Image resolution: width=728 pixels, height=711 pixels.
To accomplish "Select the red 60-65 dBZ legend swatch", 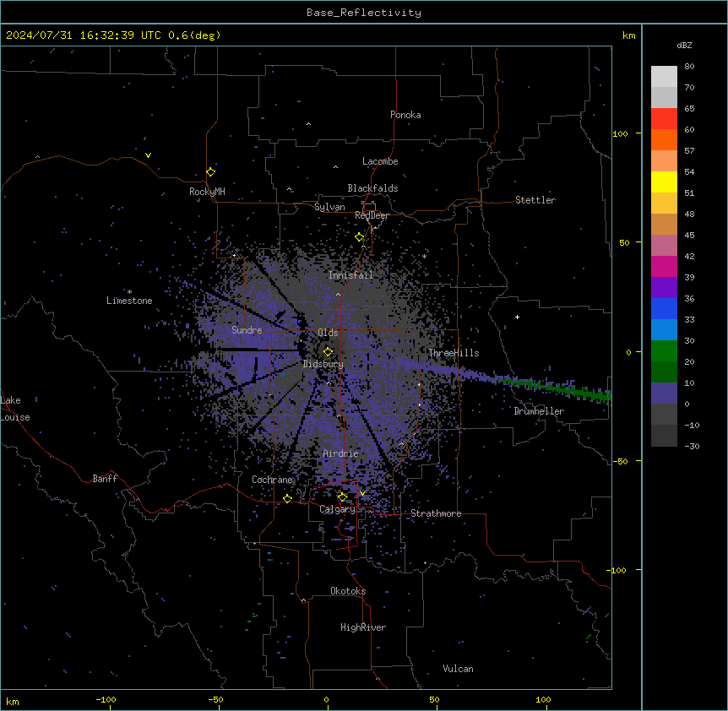I will [664, 119].
